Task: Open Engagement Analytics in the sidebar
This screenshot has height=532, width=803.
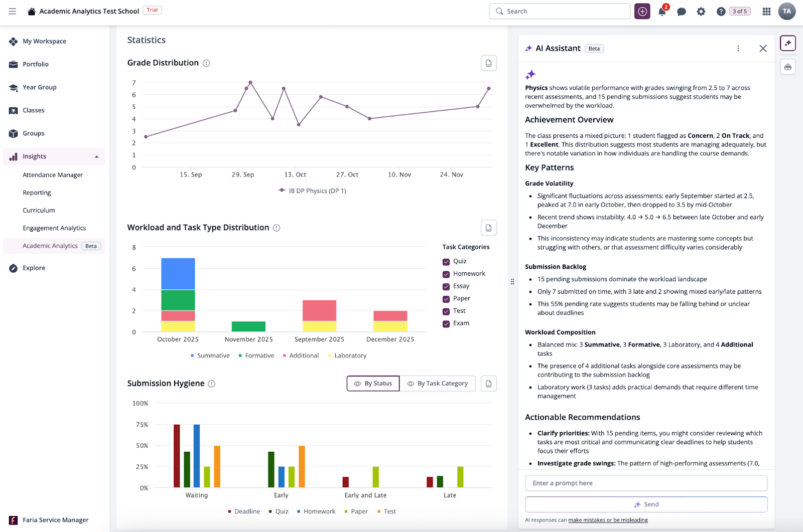Action: coord(54,228)
